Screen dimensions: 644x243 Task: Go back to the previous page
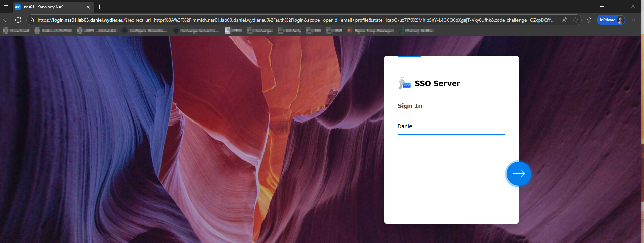(x=6, y=20)
